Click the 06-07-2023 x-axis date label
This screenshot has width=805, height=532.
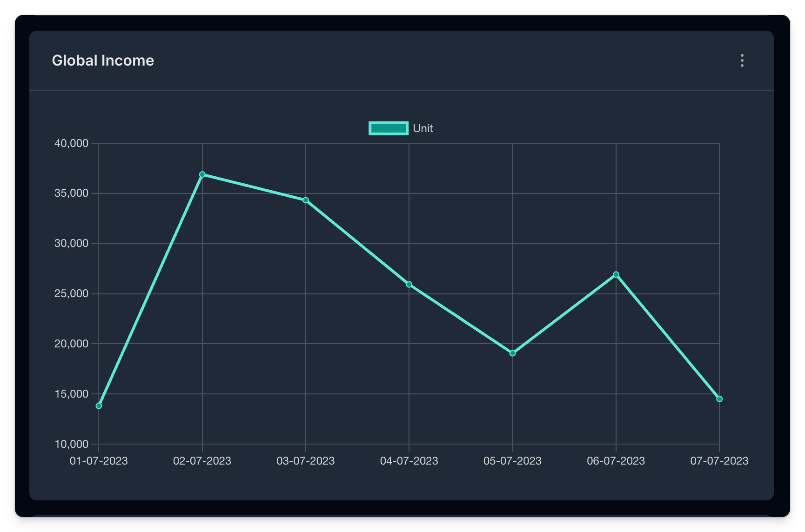[616, 461]
